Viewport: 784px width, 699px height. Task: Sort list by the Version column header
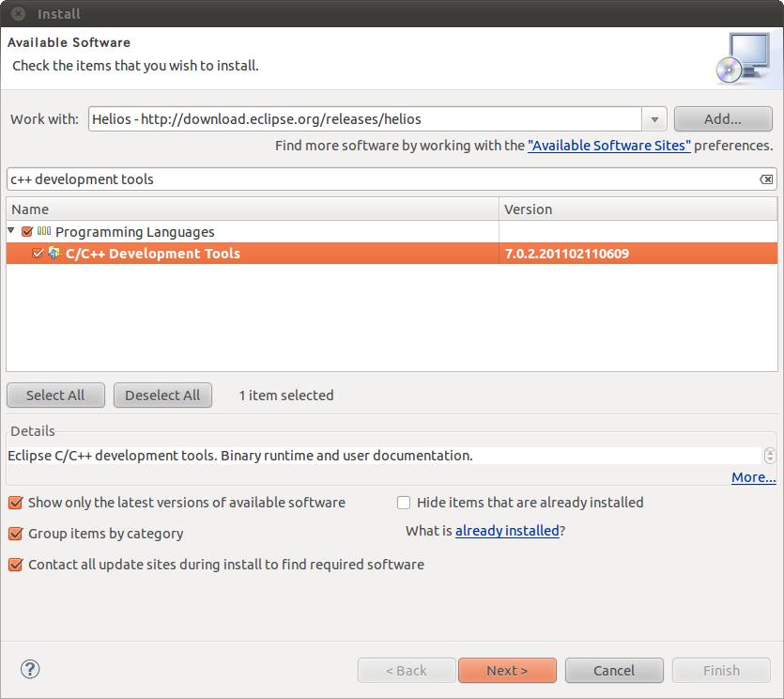tap(638, 210)
